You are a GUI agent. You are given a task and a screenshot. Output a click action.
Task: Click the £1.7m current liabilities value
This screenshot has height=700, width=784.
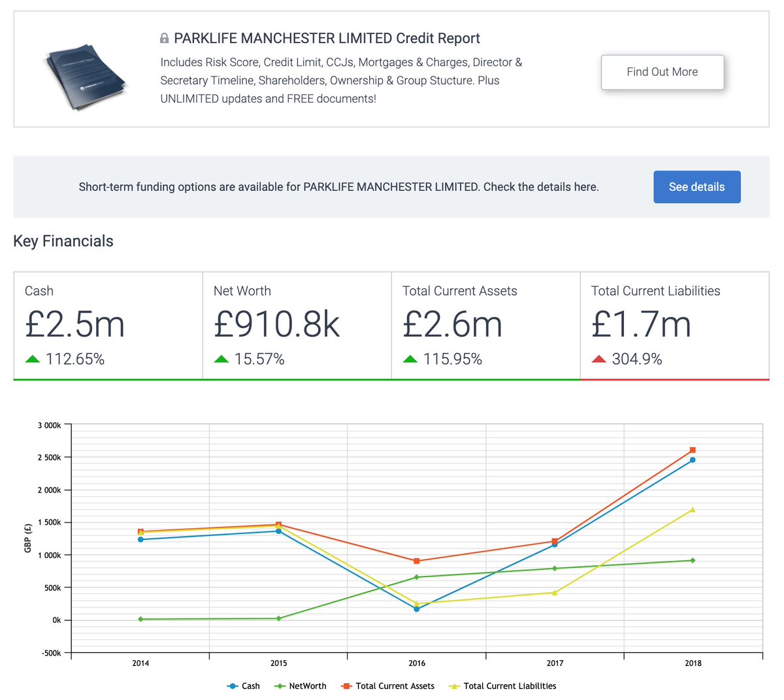pyautogui.click(x=641, y=324)
